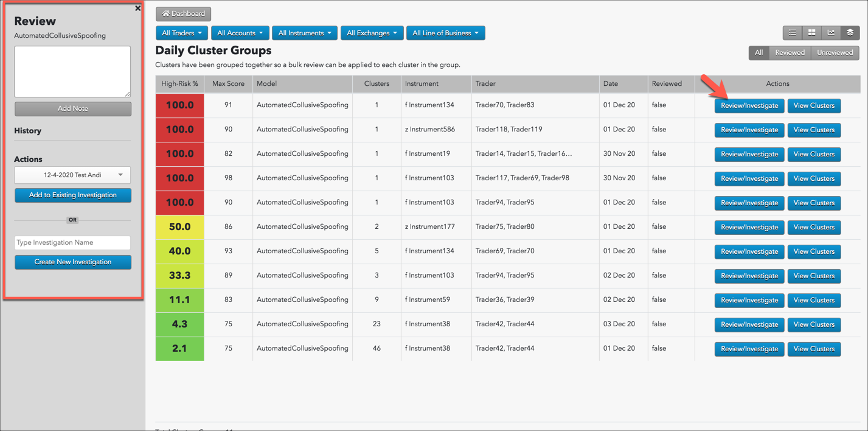
Task: Open the All Exchanges filter menu
Action: [372, 33]
